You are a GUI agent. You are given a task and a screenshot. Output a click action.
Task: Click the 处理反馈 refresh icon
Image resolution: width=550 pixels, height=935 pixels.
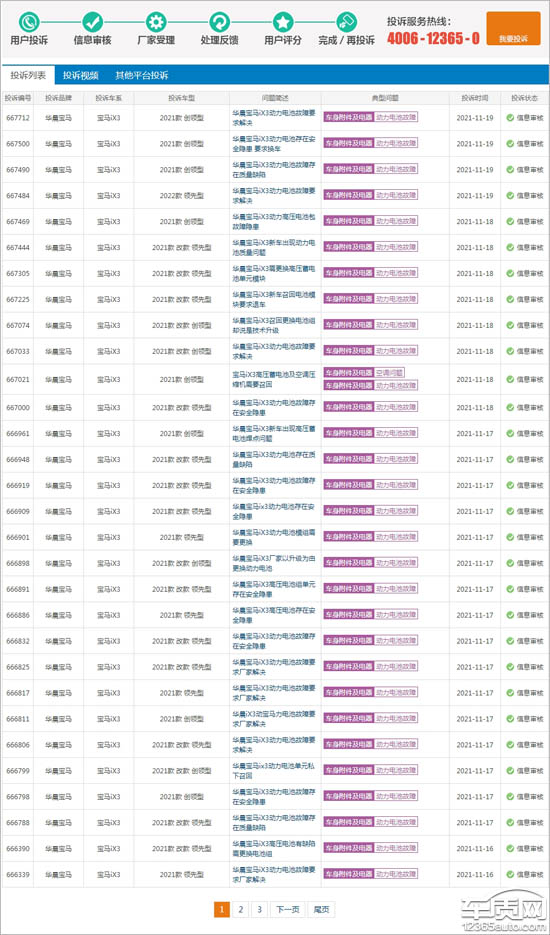[219, 23]
